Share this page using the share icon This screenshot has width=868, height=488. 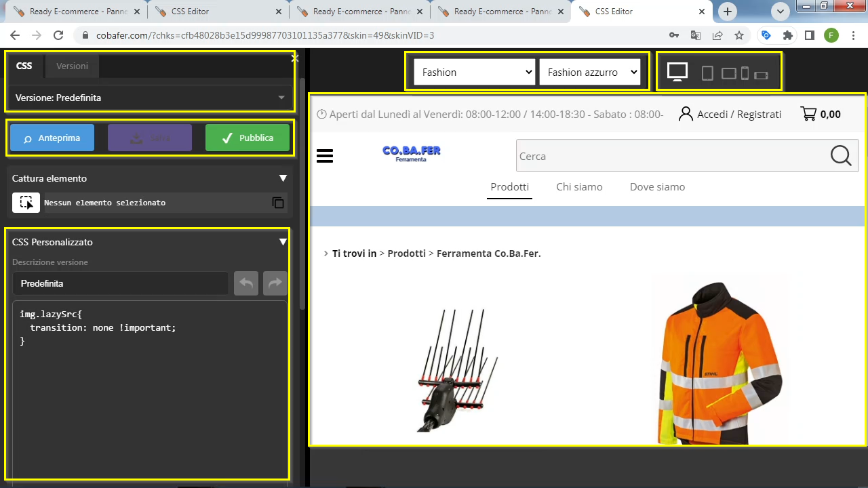point(717,35)
